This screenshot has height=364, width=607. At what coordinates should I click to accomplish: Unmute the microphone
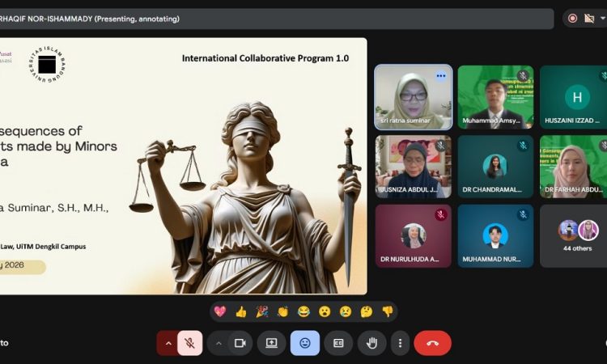189,343
